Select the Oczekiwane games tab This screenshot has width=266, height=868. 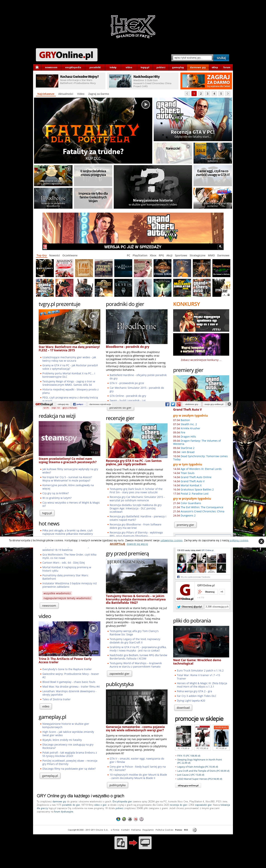click(x=70, y=255)
